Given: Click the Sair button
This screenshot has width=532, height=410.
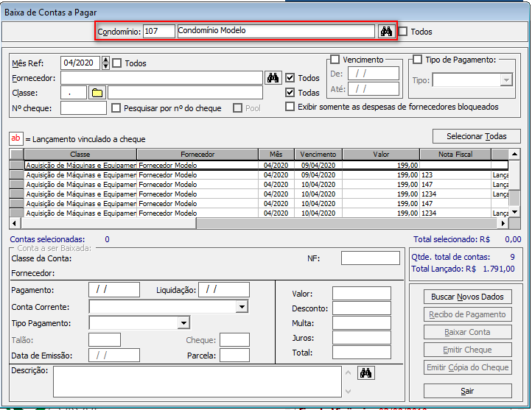Looking at the screenshot, I should coord(467,391).
